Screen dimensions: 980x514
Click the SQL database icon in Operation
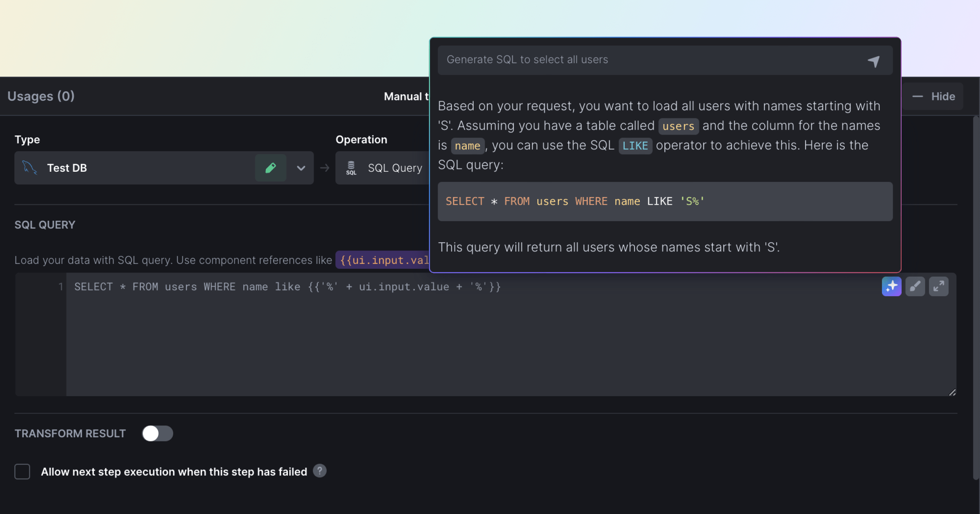[x=351, y=168]
